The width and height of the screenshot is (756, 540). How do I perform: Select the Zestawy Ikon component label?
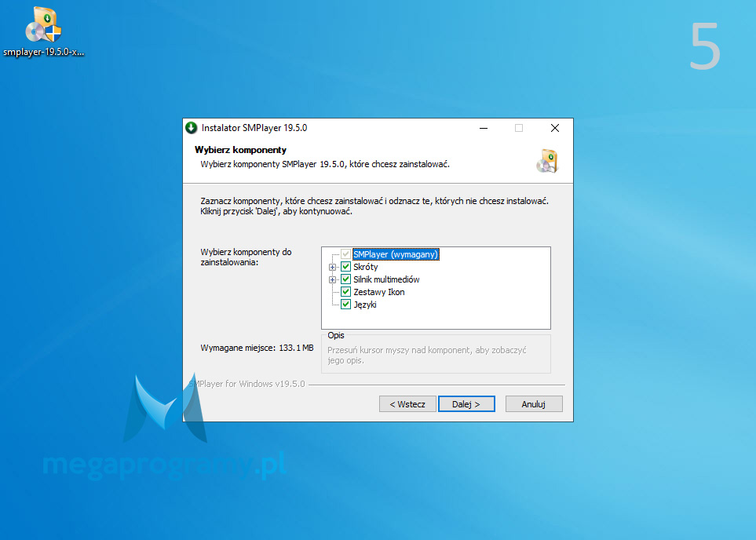[379, 292]
